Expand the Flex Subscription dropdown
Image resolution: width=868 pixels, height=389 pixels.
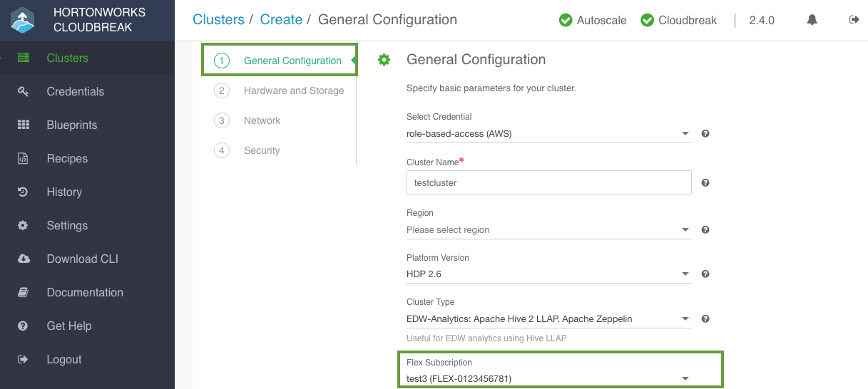548,378
